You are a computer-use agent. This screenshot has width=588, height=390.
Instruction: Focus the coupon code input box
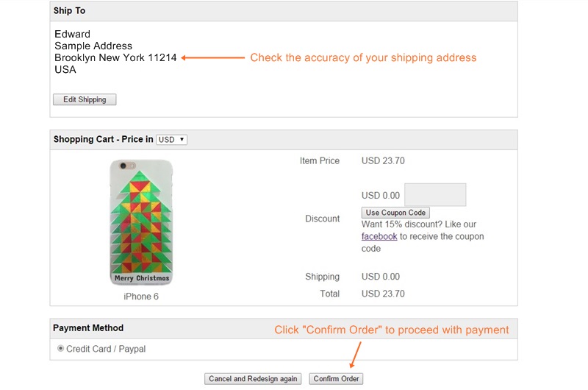pos(435,194)
